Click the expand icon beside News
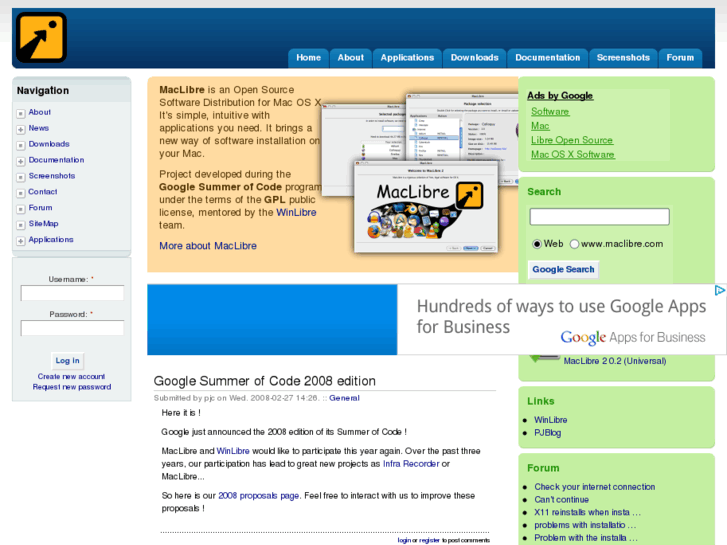This screenshot has width=727, height=545. 20,129
